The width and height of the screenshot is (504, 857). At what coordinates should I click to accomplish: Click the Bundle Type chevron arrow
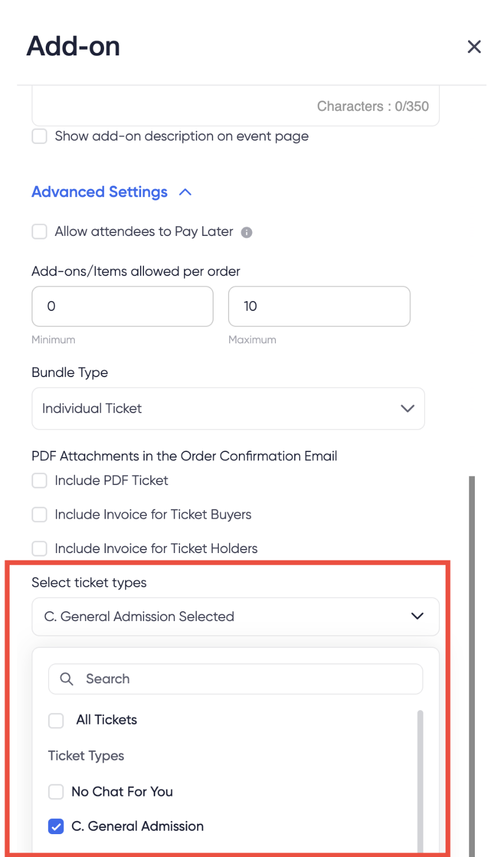tap(407, 409)
